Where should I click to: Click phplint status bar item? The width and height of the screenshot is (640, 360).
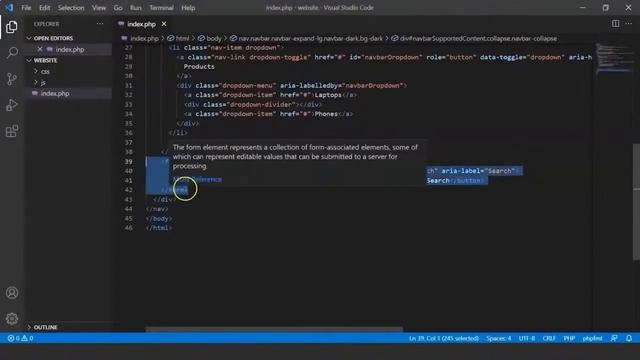point(592,338)
